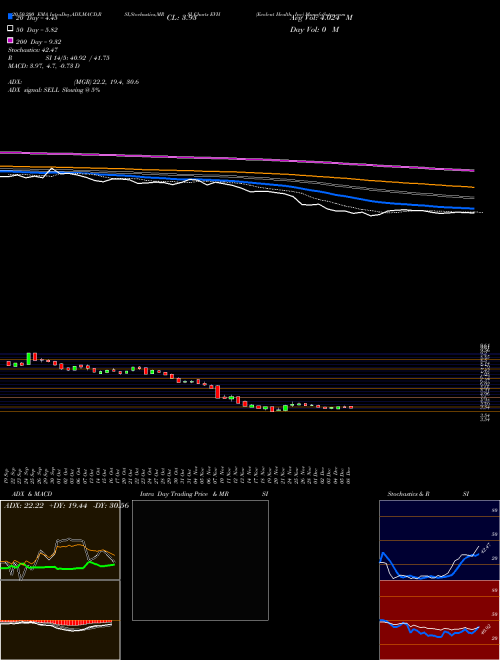This screenshot has height=660, width=500.
Task: Click the empty intraday trading price chart box
Action: coord(200,560)
